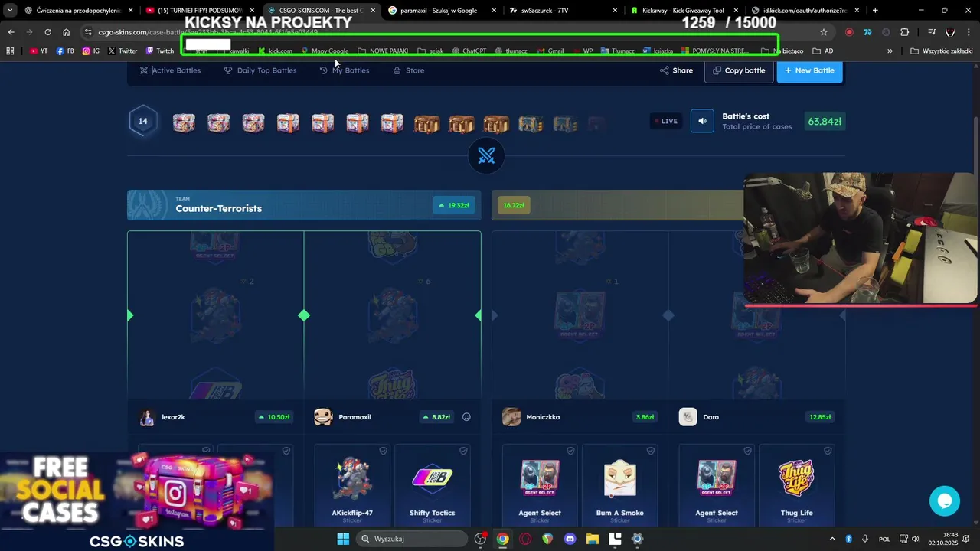The image size is (980, 551).
Task: Open a new browser tab
Action: [875, 11]
